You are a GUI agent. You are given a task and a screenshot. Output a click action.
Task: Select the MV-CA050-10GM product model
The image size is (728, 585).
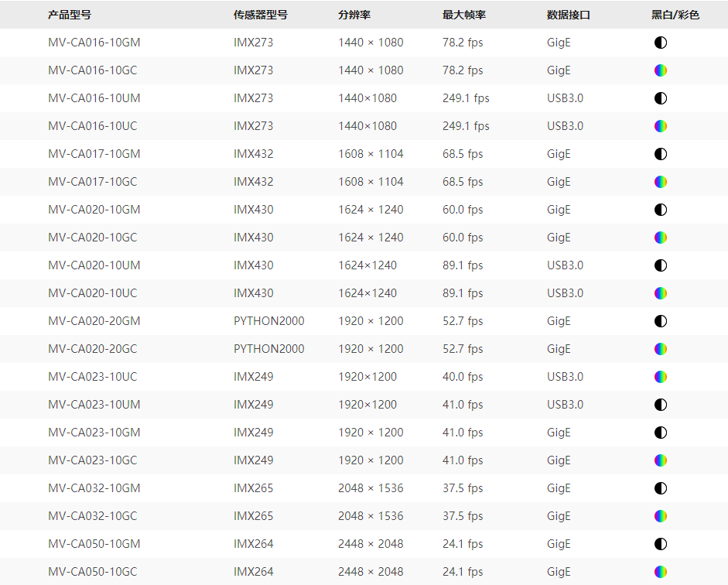[x=94, y=544]
